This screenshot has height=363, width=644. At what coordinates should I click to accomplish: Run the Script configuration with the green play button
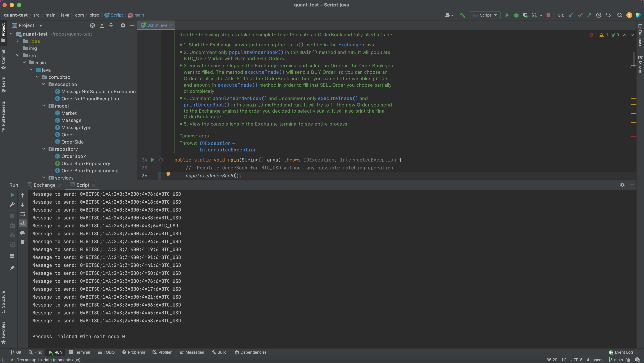(507, 15)
